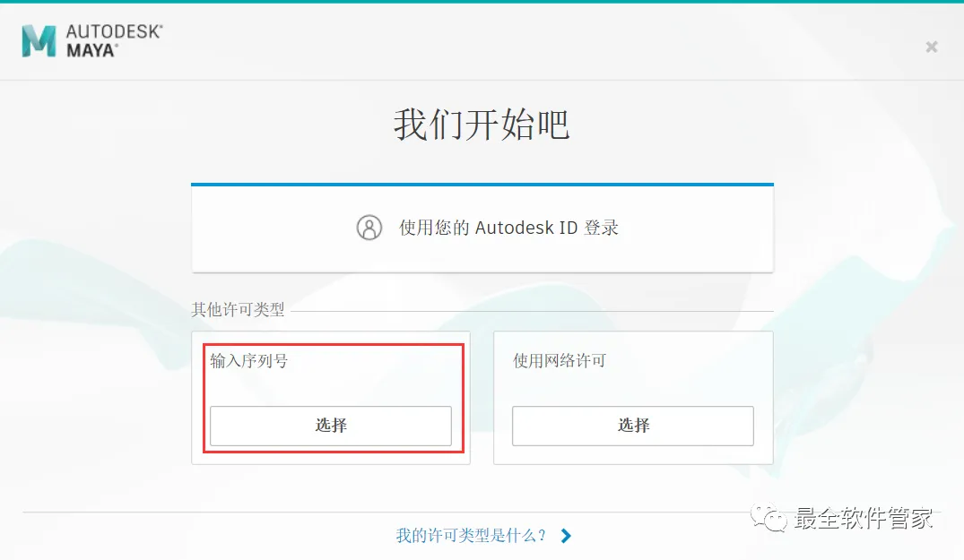The height and width of the screenshot is (560, 964).
Task: Click 选择 under 使用网络许可
Action: (632, 426)
